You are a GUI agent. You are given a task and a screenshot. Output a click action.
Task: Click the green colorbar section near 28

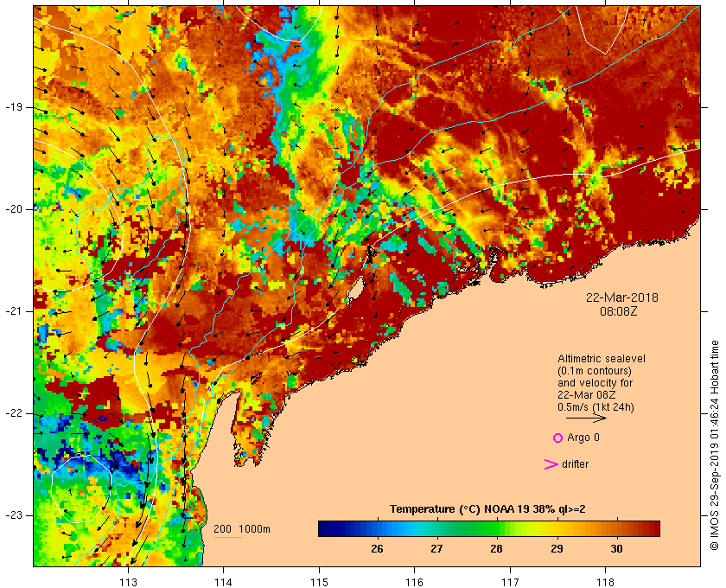pyautogui.click(x=495, y=528)
